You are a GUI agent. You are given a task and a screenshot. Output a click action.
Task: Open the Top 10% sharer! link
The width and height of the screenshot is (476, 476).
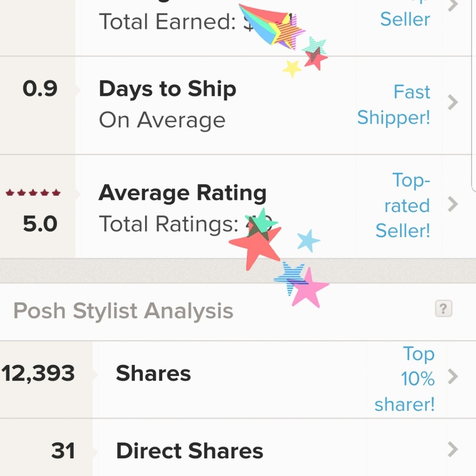[406, 379]
